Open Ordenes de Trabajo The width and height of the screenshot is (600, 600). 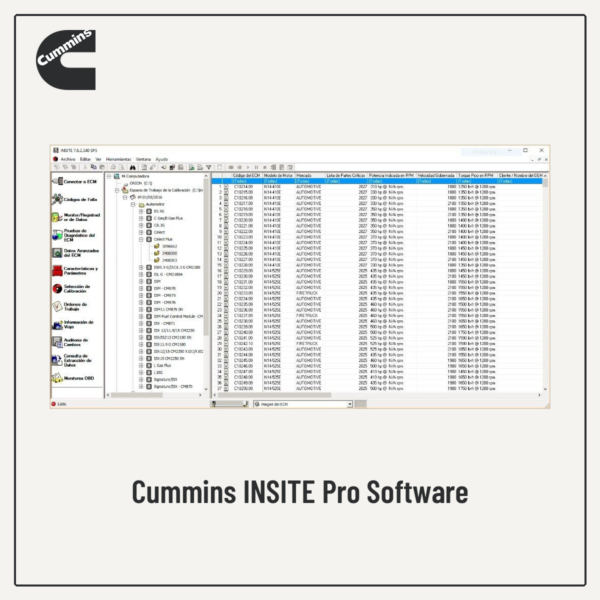coord(70,307)
